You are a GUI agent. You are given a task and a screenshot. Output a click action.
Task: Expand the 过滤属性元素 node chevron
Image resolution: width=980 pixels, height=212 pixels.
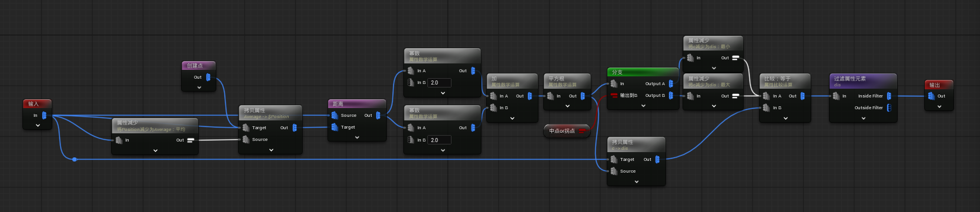tap(863, 118)
